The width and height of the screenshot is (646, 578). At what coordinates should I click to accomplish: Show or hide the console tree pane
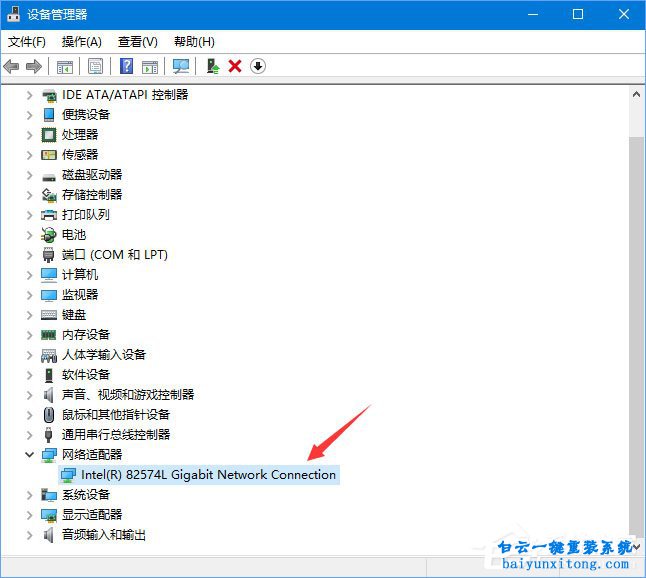[x=65, y=66]
